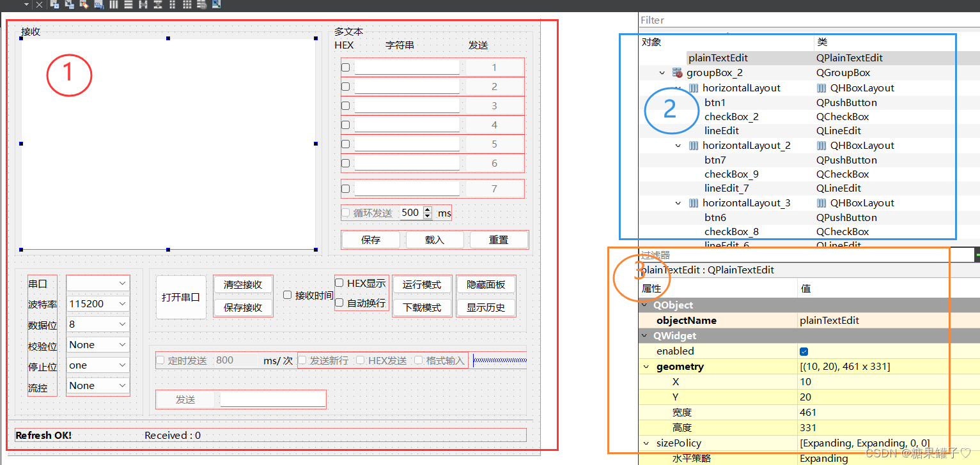Activate Edit Buddies mode icon
980x465 pixels.
point(84,4)
